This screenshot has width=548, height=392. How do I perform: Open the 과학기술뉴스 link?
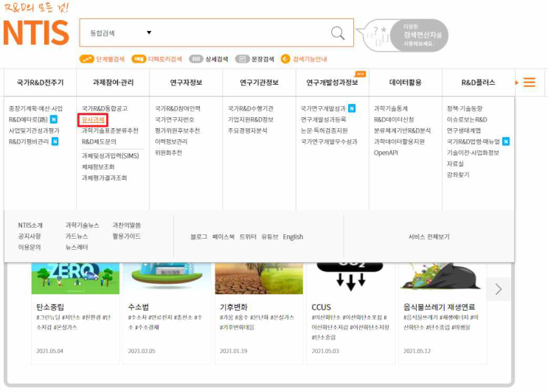pos(82,225)
